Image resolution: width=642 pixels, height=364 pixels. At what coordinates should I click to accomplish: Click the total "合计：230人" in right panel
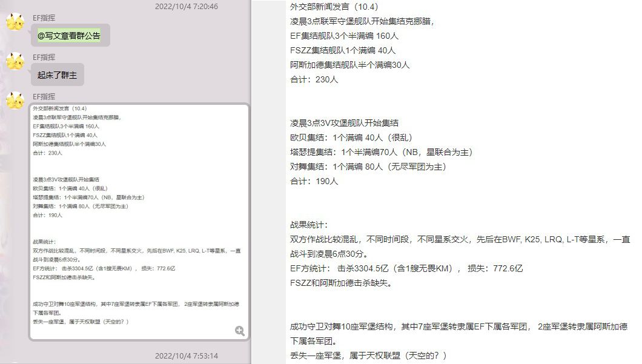[314, 79]
